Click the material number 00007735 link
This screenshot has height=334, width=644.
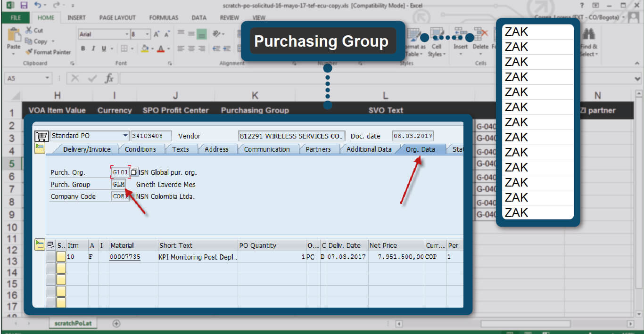point(124,257)
